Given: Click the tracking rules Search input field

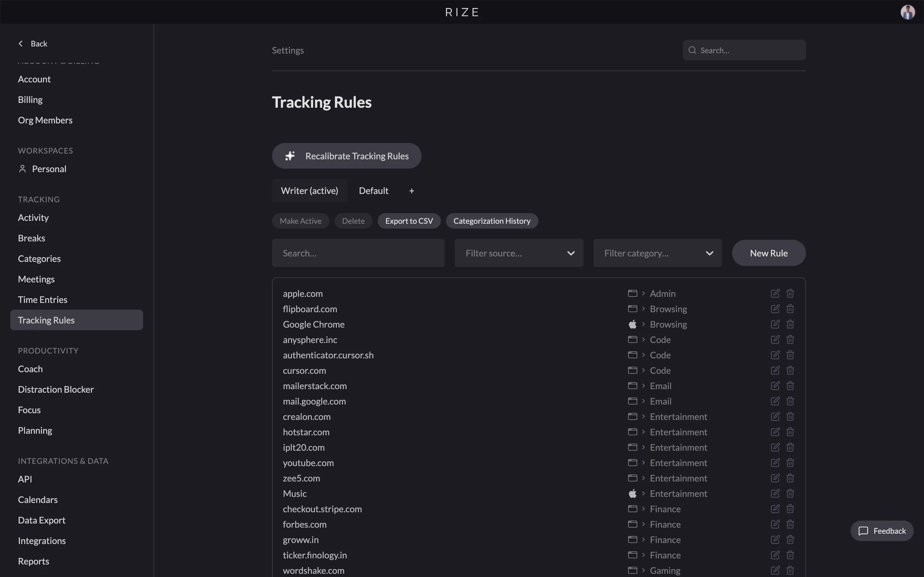Looking at the screenshot, I should (x=358, y=253).
